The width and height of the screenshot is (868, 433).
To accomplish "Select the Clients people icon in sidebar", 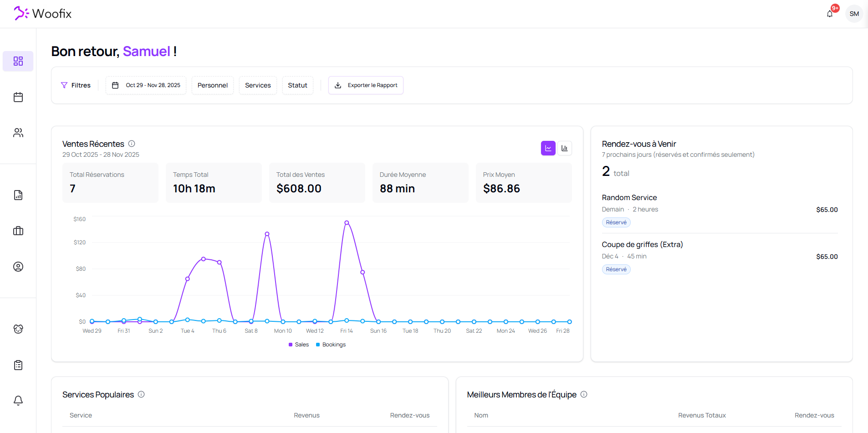I will [x=18, y=132].
